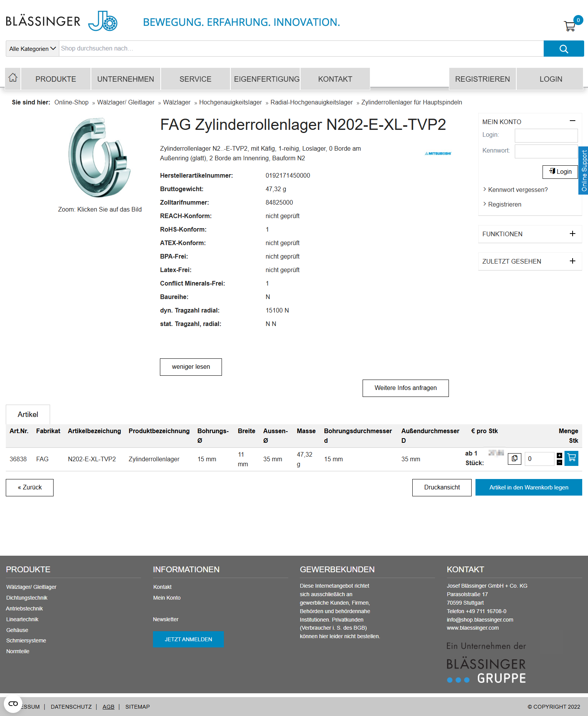Add article 36838 to cart via row cart icon
Image resolution: width=588 pixels, height=716 pixels.
571,458
